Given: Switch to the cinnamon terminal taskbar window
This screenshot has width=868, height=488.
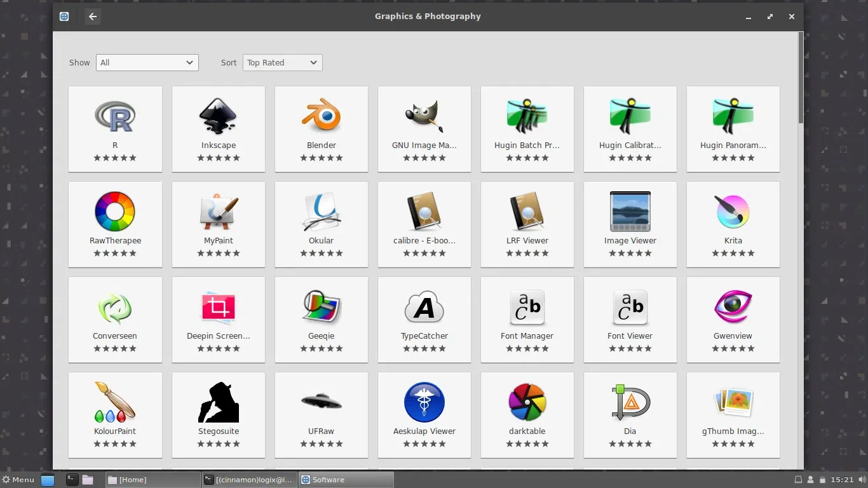Looking at the screenshot, I should pyautogui.click(x=249, y=480).
